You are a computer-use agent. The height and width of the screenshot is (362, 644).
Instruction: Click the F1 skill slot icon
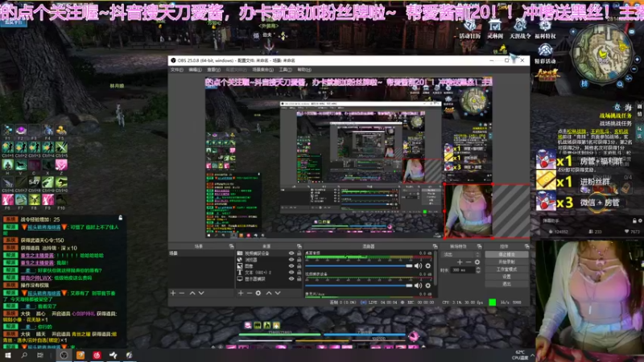click(8, 130)
